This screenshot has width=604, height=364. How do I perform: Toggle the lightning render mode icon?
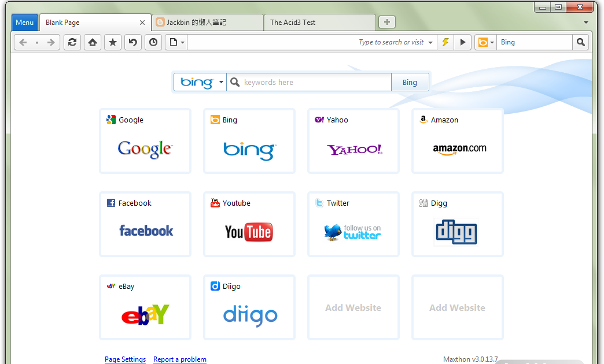pyautogui.click(x=445, y=42)
